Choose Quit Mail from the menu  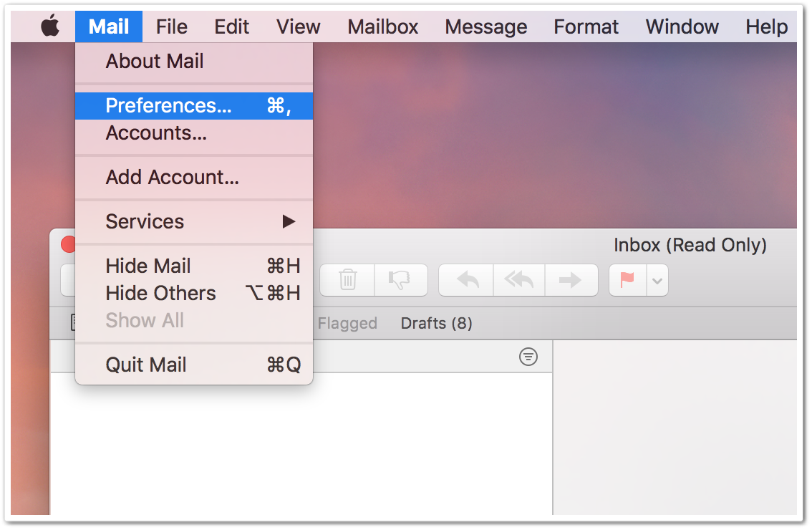pyautogui.click(x=193, y=365)
